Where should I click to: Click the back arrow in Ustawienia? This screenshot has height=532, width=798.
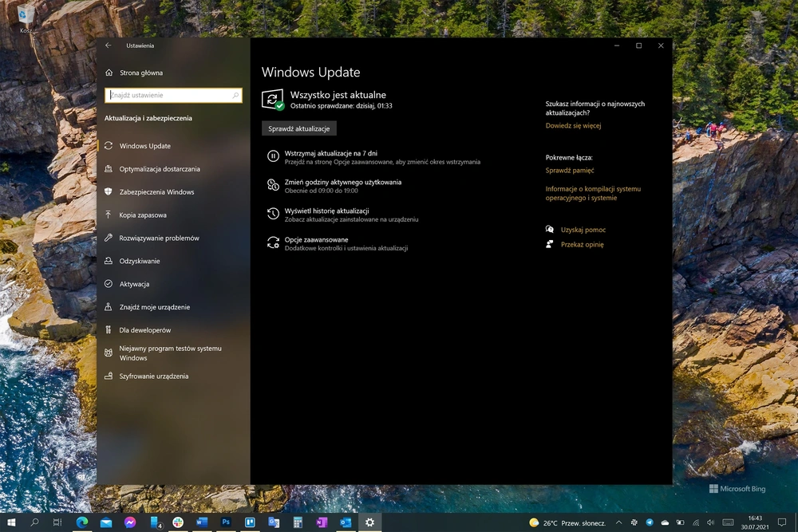coord(108,45)
